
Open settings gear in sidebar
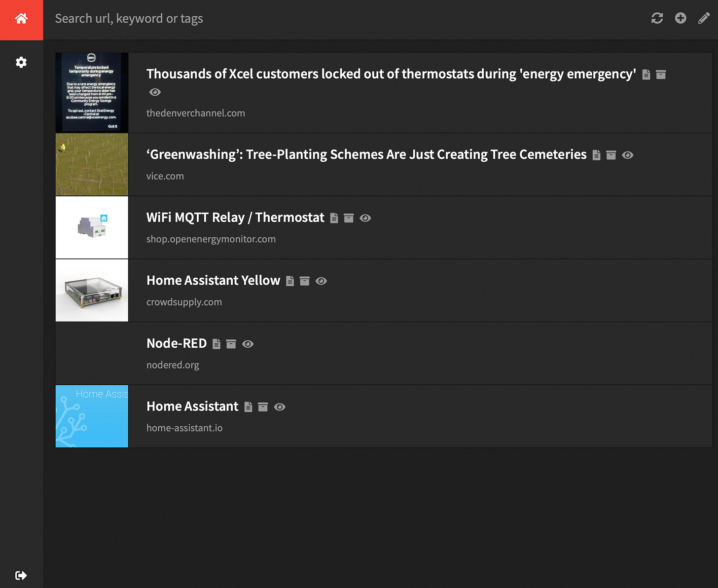(21, 62)
